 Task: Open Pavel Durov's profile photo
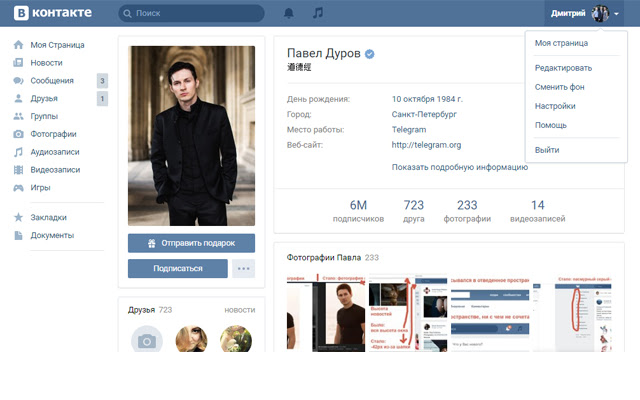point(191,134)
